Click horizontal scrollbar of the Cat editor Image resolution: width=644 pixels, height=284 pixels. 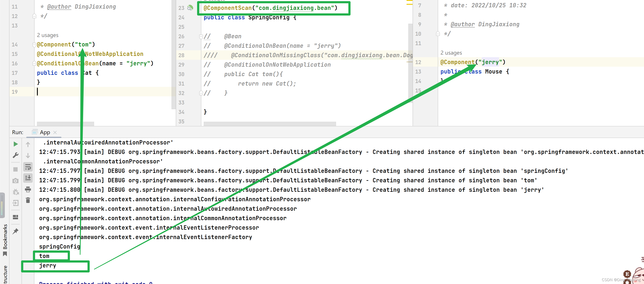[x=66, y=124]
